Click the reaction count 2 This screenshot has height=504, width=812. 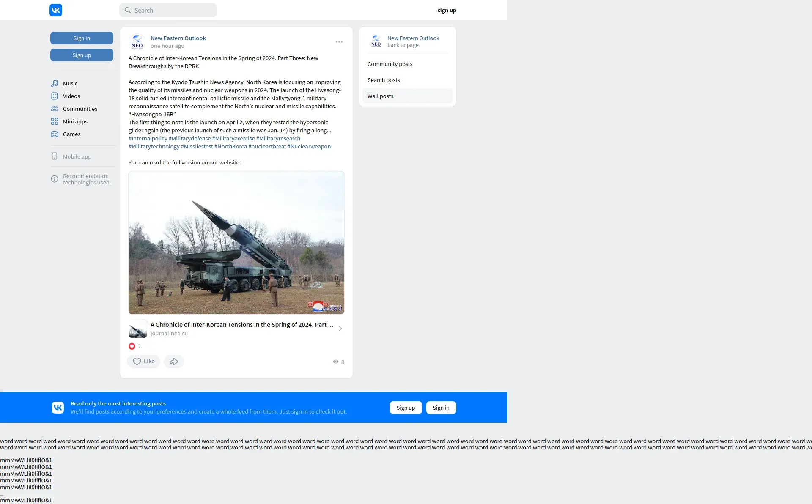(139, 346)
